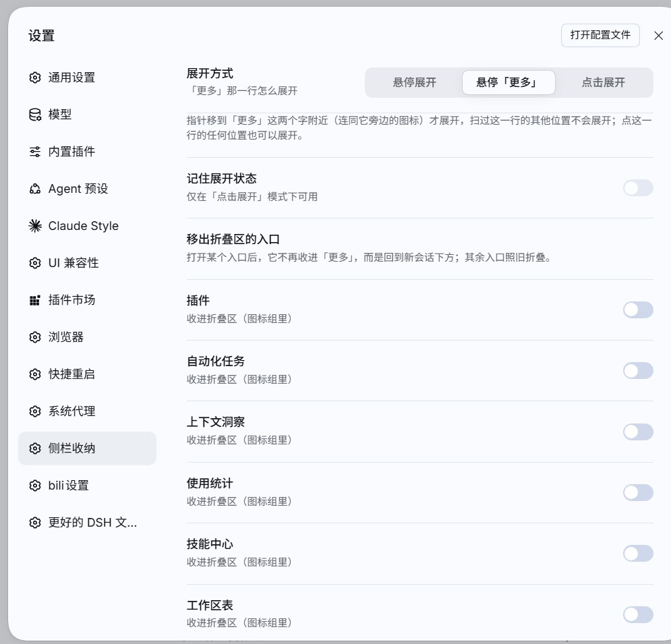Select the 悬停展开 expand mode
The height and width of the screenshot is (644, 671).
(x=414, y=82)
